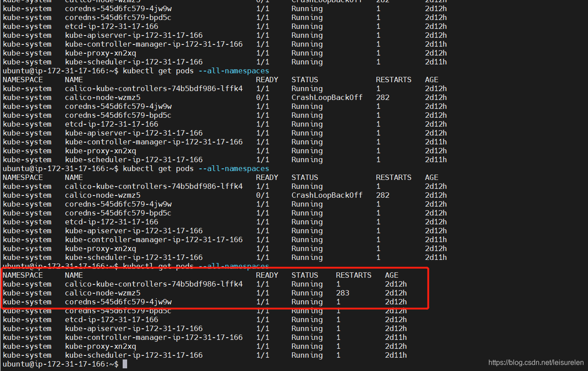The width and height of the screenshot is (588, 371).
Task: Click calico-kube-controllers-74b5bdf986-lffk4 in the last output table
Action: [x=154, y=284]
